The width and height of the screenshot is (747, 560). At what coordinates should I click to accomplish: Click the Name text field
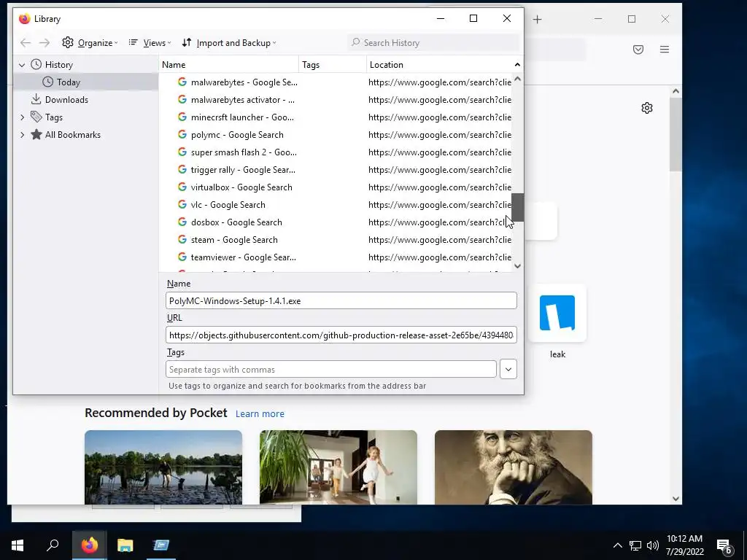341,301
